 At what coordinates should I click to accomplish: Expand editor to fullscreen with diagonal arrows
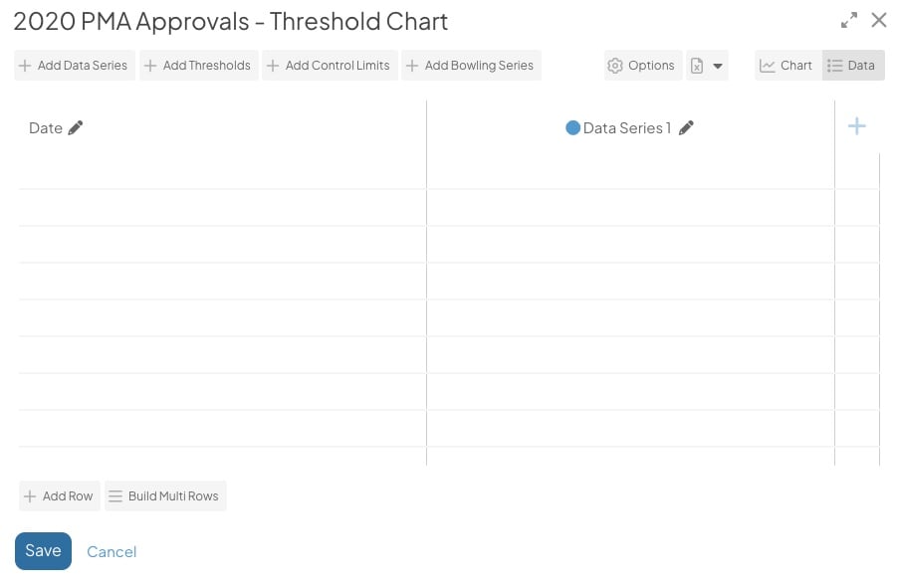tap(849, 19)
